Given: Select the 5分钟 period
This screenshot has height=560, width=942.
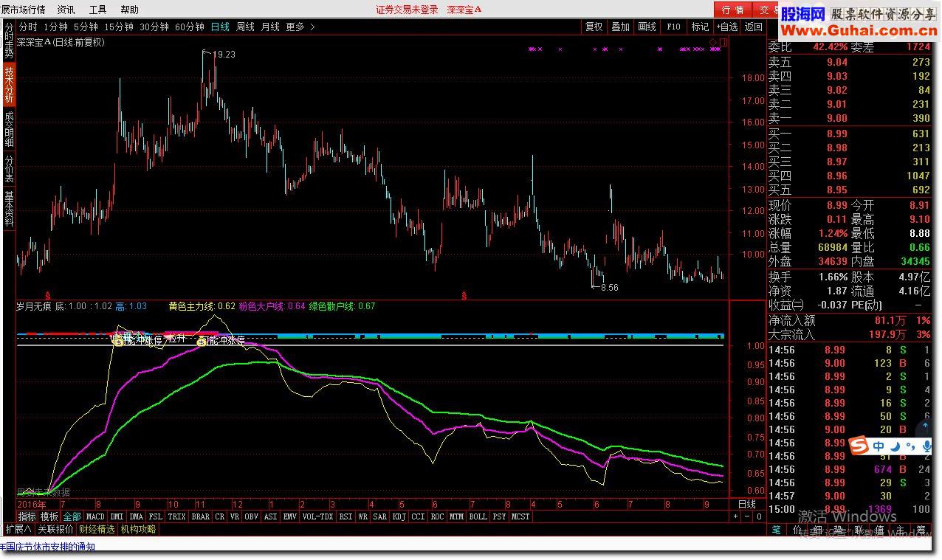Looking at the screenshot, I should [86, 27].
